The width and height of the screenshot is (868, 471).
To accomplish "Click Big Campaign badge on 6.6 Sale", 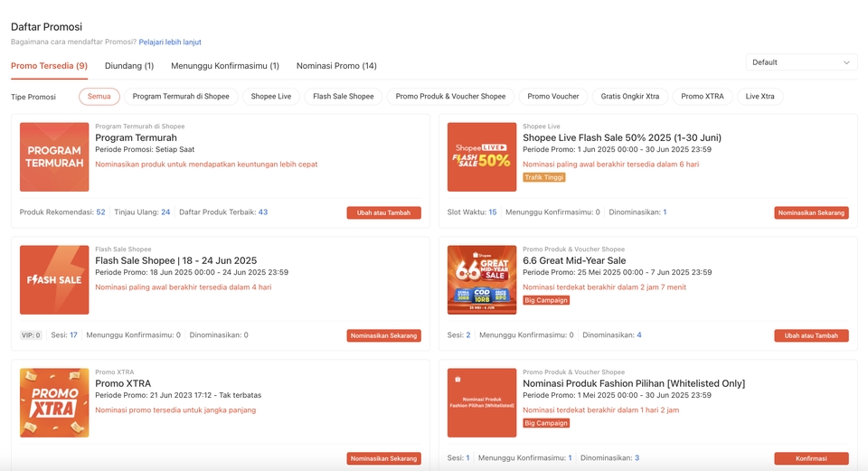I will coord(546,300).
